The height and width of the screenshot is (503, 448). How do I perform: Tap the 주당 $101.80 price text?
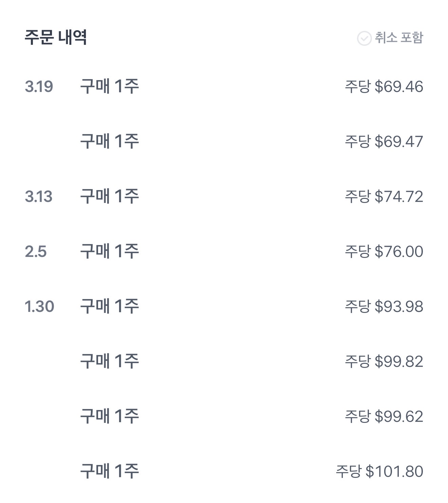[379, 471]
